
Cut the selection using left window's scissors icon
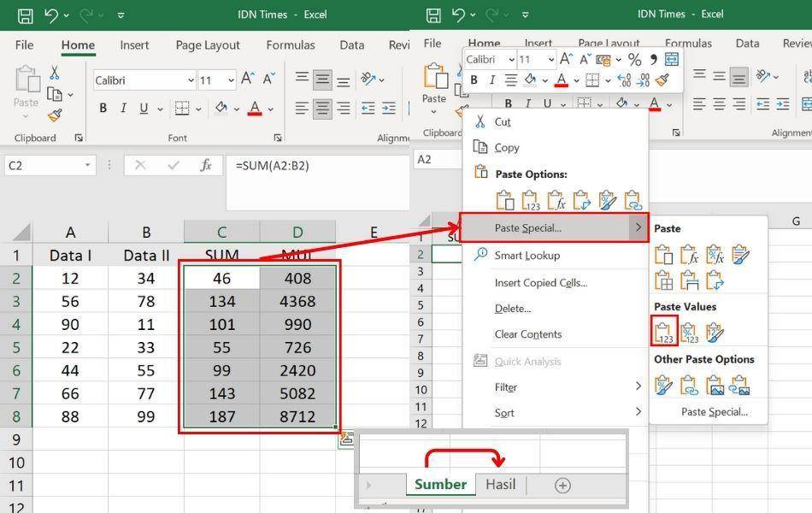point(54,73)
